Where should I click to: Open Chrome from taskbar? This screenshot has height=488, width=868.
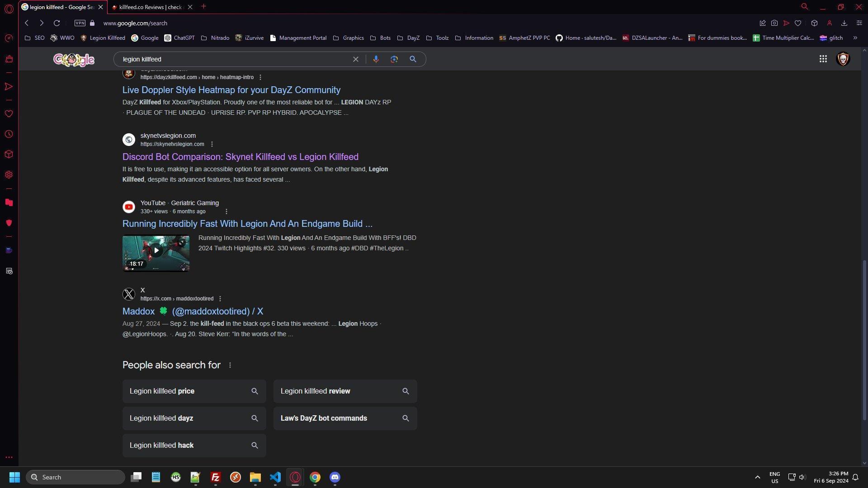[315, 477]
